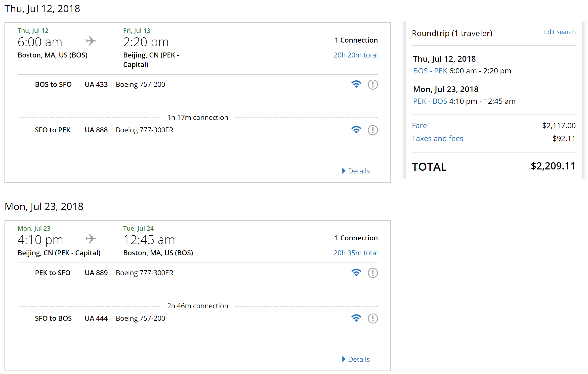
Task: Expand Details for the Beijing to Boston flight
Action: pos(356,359)
